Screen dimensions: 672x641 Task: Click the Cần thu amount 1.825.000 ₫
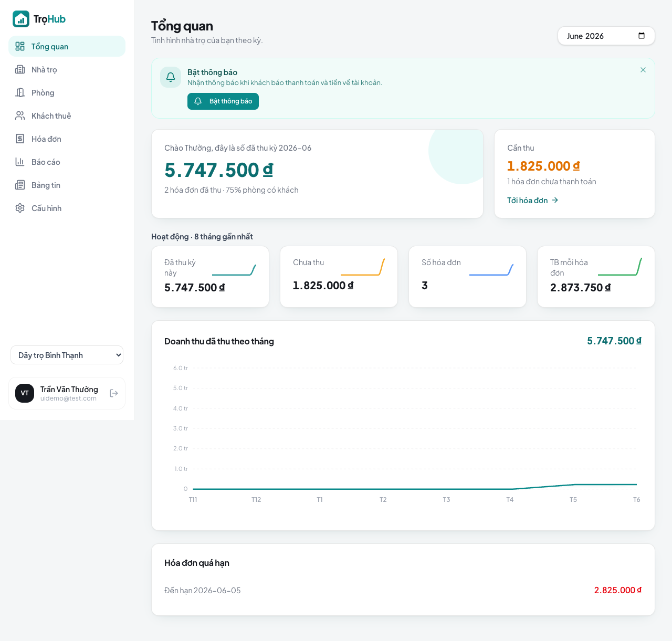543,166
